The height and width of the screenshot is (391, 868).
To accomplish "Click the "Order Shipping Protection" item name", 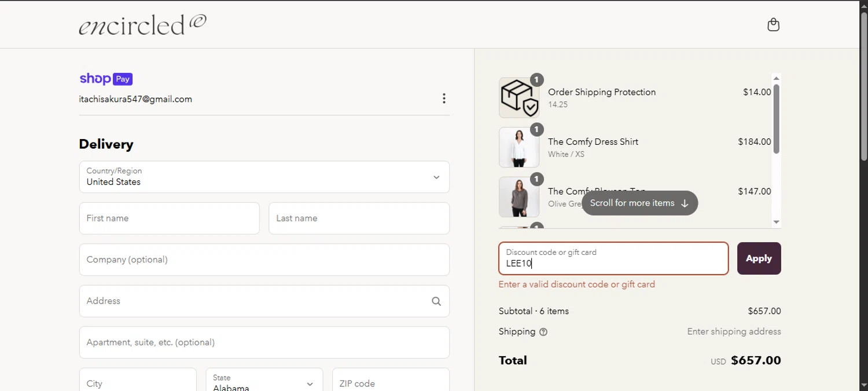I will [x=602, y=92].
